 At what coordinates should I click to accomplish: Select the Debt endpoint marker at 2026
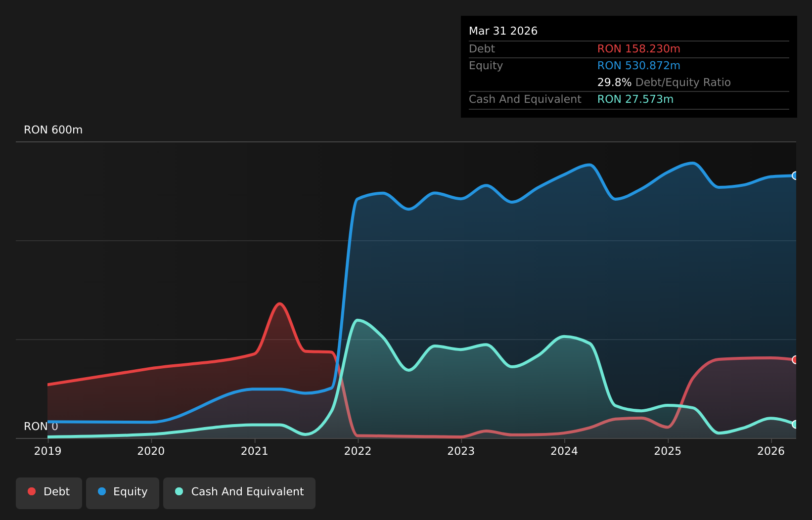(x=795, y=360)
